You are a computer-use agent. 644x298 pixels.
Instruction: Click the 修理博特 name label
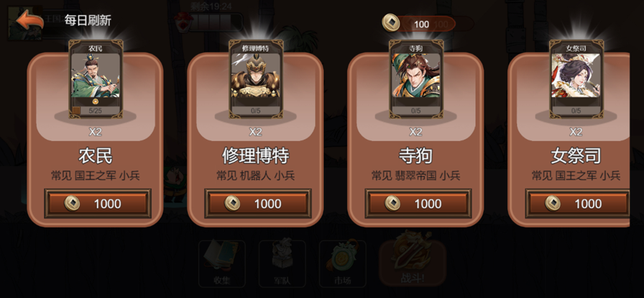tap(255, 156)
